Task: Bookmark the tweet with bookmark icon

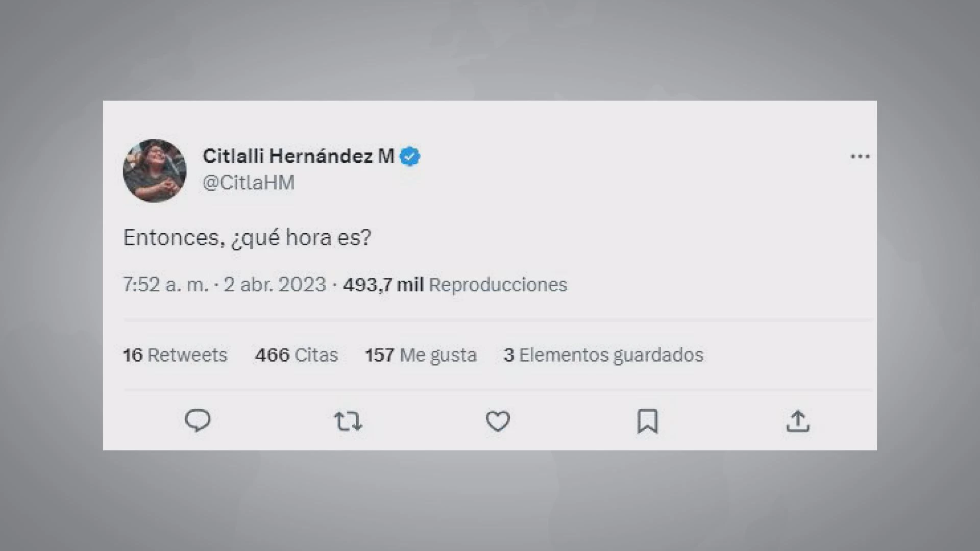Action: (648, 421)
